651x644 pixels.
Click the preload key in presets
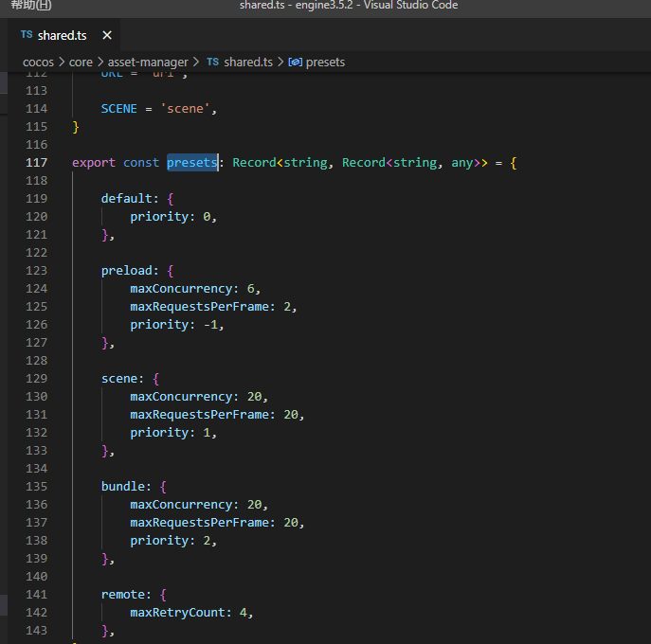point(126,270)
